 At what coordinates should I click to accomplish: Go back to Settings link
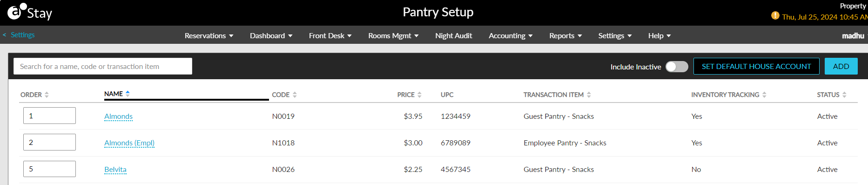click(19, 35)
